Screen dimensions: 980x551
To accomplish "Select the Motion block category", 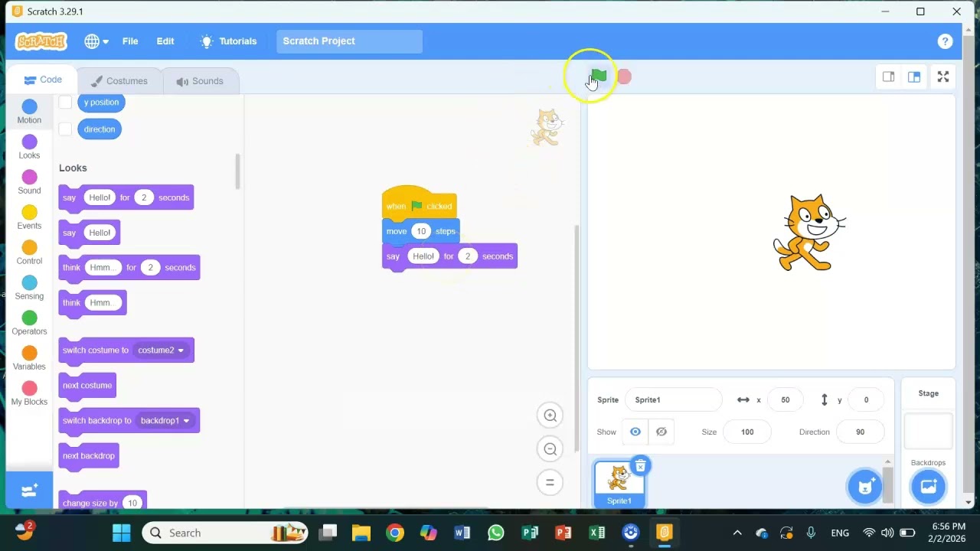I will pos(29,112).
